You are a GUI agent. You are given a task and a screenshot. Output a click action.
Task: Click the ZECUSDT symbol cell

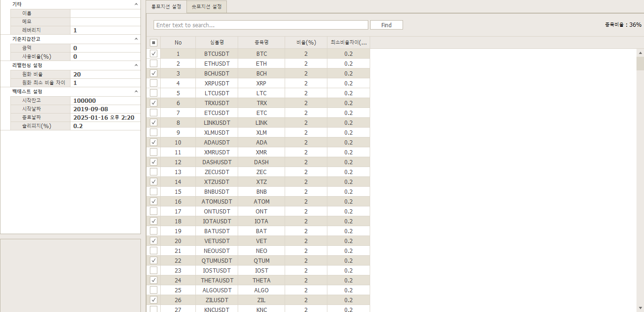click(x=217, y=172)
